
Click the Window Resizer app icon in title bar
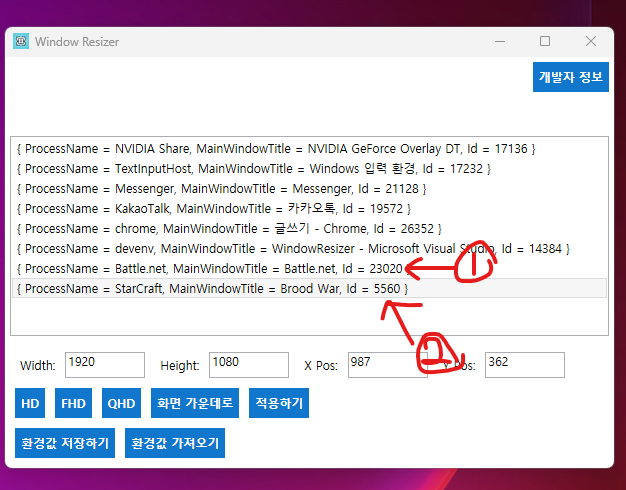coord(21,41)
